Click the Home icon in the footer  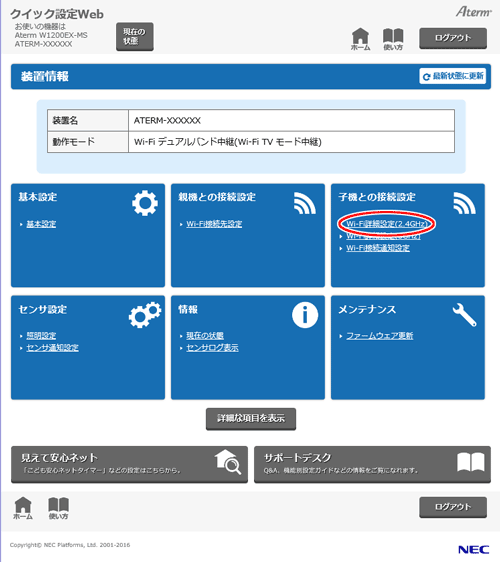pyautogui.click(x=23, y=508)
